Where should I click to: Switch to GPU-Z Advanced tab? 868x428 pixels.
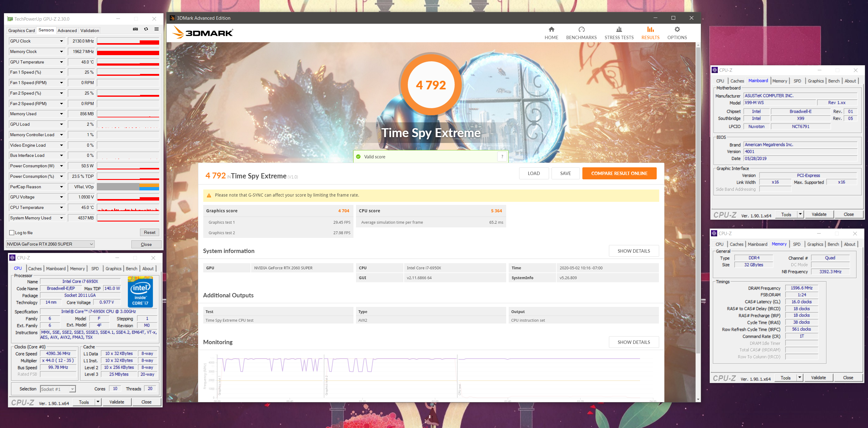(x=67, y=30)
